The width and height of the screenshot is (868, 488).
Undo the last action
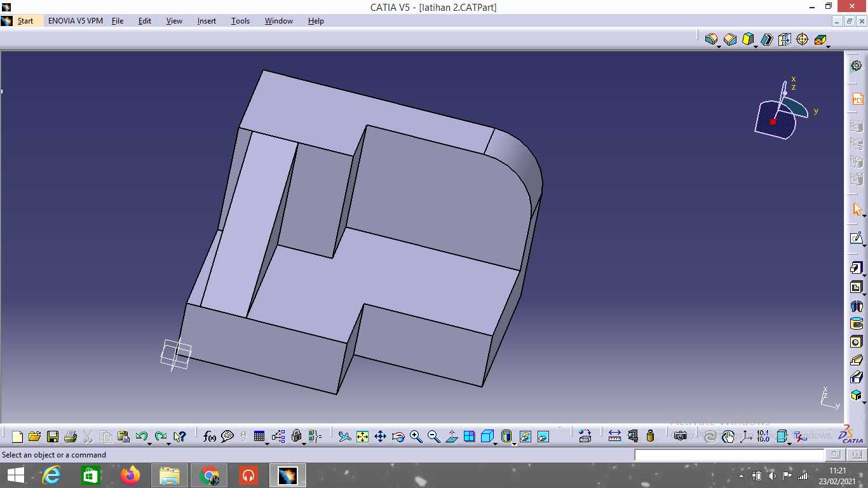pyautogui.click(x=141, y=437)
